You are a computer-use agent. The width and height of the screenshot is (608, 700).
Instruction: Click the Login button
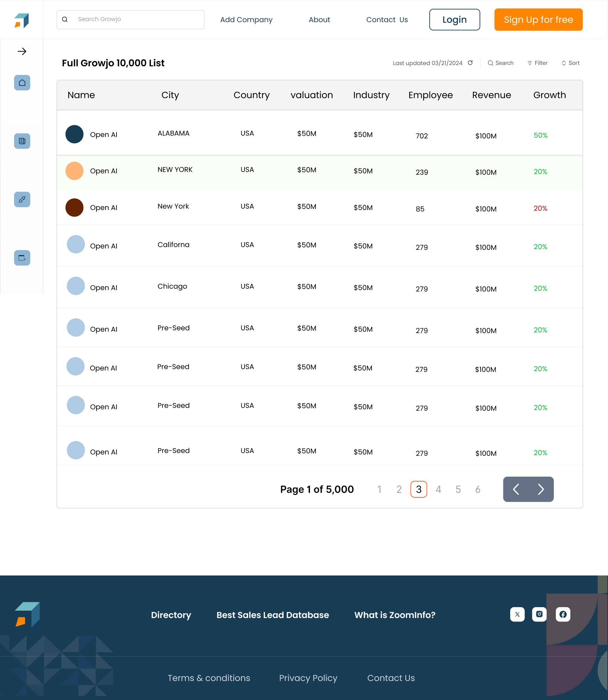pos(455,20)
